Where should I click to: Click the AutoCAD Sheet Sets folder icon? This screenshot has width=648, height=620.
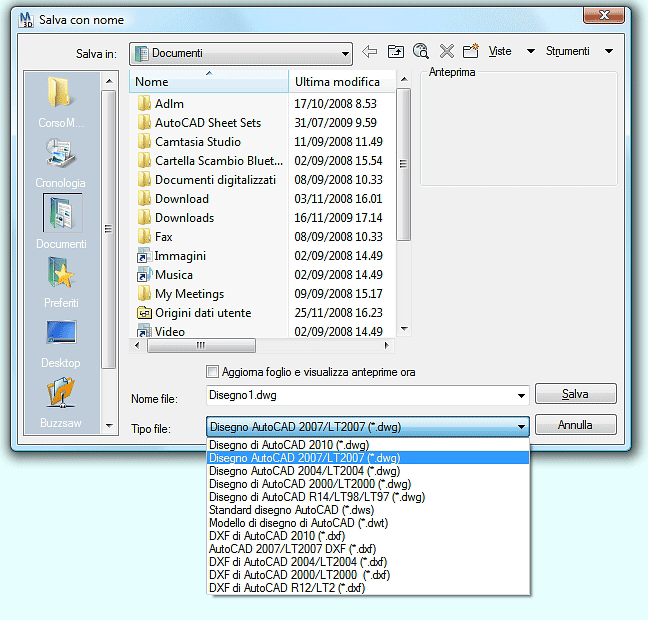click(144, 122)
